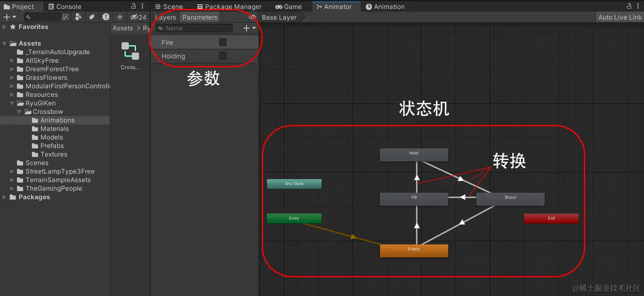The width and height of the screenshot is (644, 296).
Task: Switch to the Scene tab
Action: (x=169, y=6)
